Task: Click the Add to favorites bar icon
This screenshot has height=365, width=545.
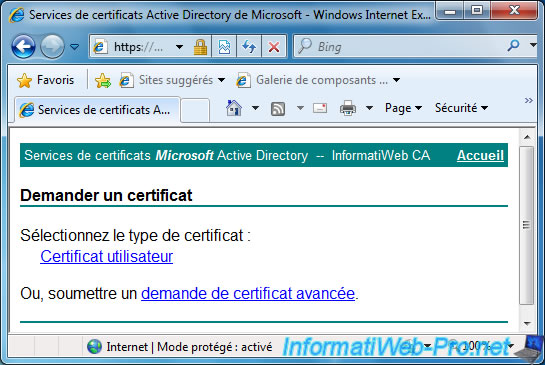Action: (x=103, y=81)
